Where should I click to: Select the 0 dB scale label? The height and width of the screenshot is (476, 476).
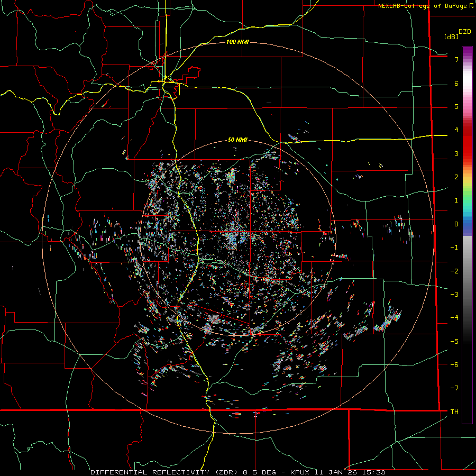[x=456, y=224]
